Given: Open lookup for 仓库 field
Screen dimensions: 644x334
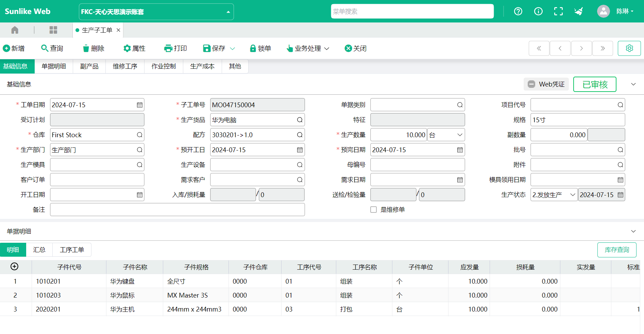Looking at the screenshot, I should tap(139, 135).
